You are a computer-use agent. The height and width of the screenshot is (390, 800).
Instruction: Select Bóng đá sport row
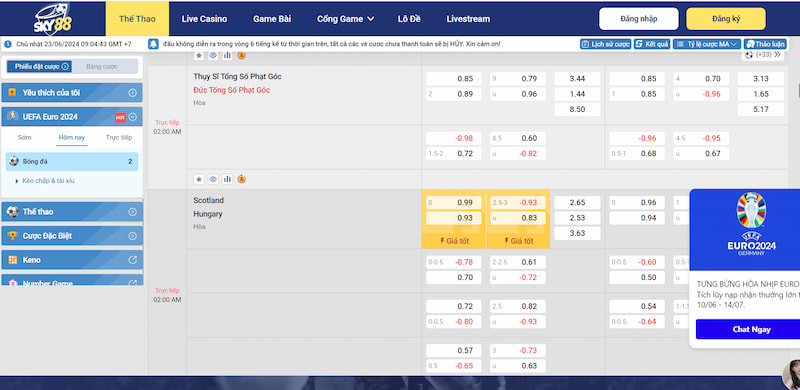pyautogui.click(x=72, y=161)
